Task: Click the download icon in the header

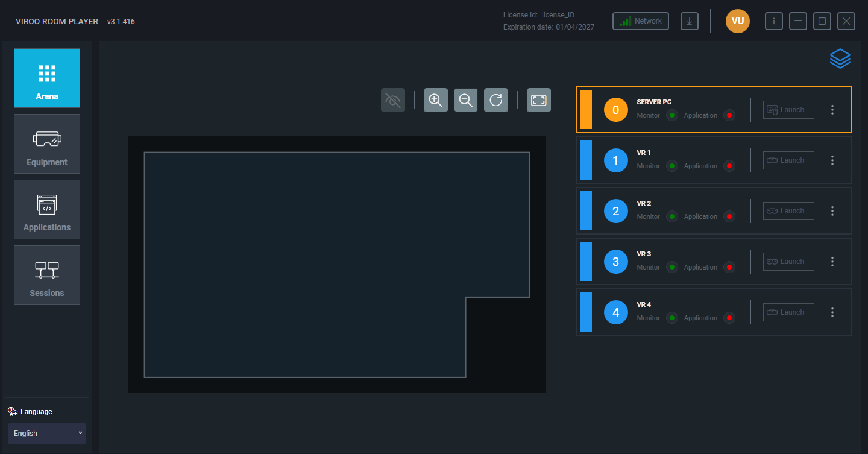Action: tap(690, 21)
